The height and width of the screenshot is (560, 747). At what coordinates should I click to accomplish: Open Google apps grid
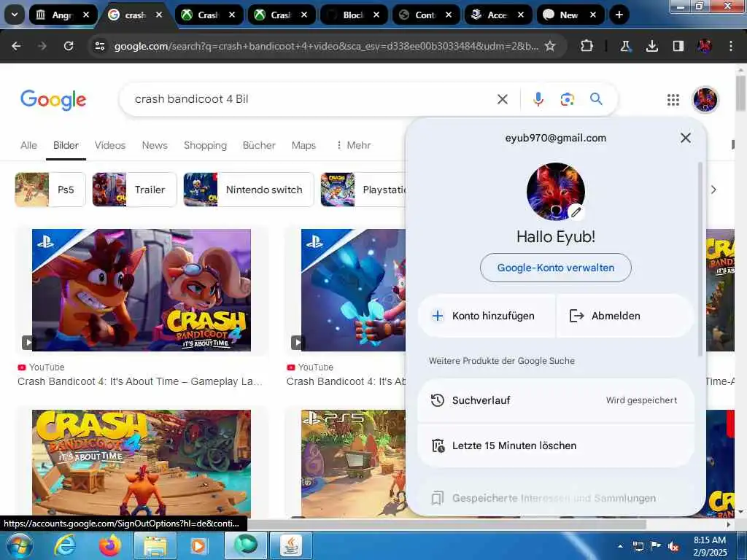tap(673, 99)
